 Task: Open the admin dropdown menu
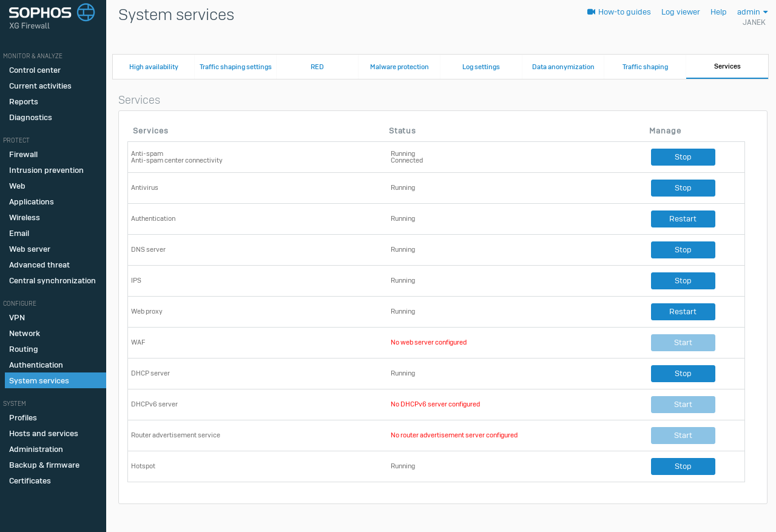coord(752,12)
